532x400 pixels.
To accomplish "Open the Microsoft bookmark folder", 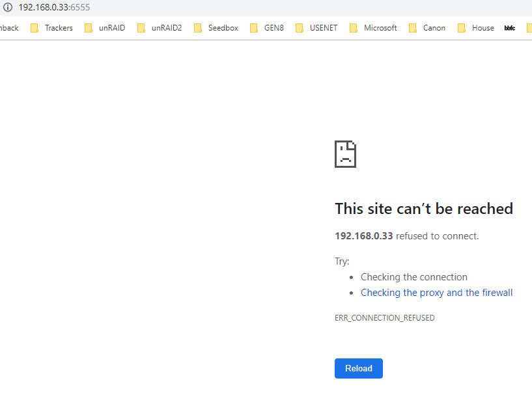I will tap(373, 28).
